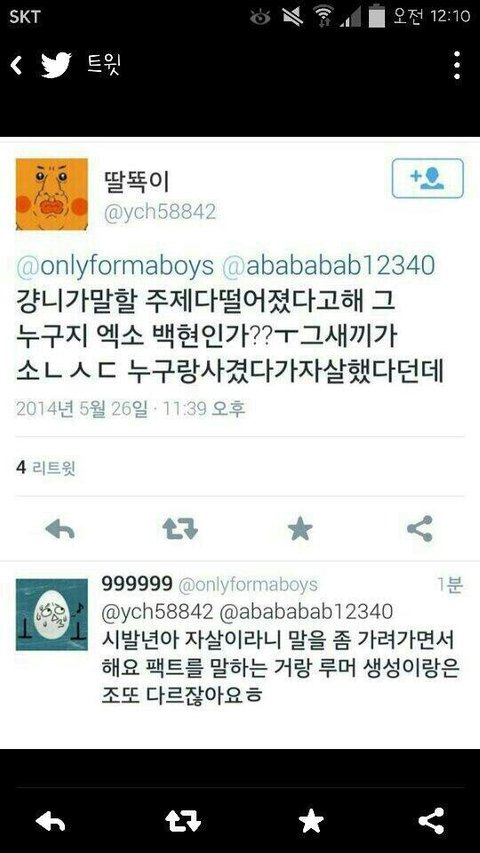Tap the white reply arrow in bottom bar

pyautogui.click(x=51, y=821)
